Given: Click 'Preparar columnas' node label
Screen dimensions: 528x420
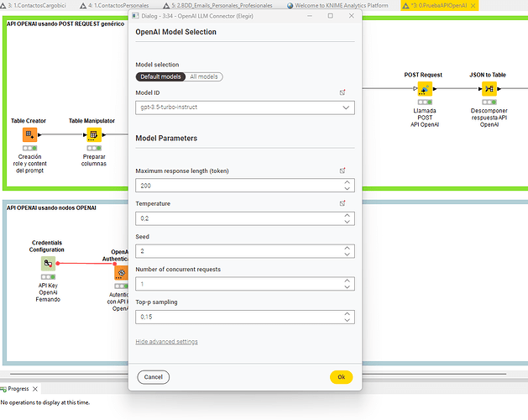Looking at the screenshot, I should point(94,160).
